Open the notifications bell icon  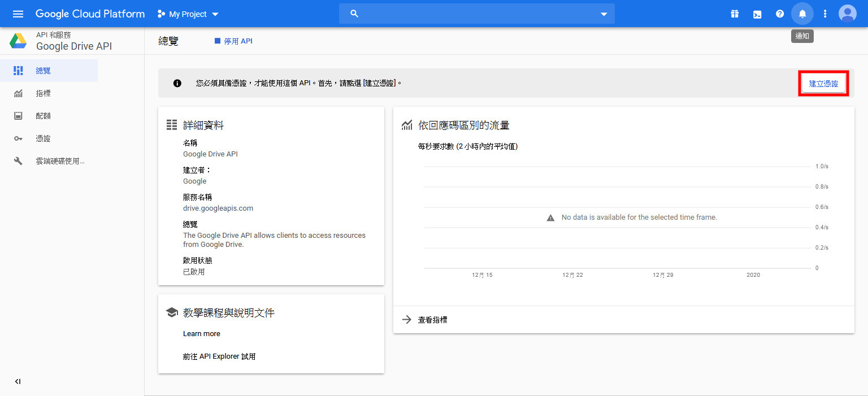click(802, 14)
